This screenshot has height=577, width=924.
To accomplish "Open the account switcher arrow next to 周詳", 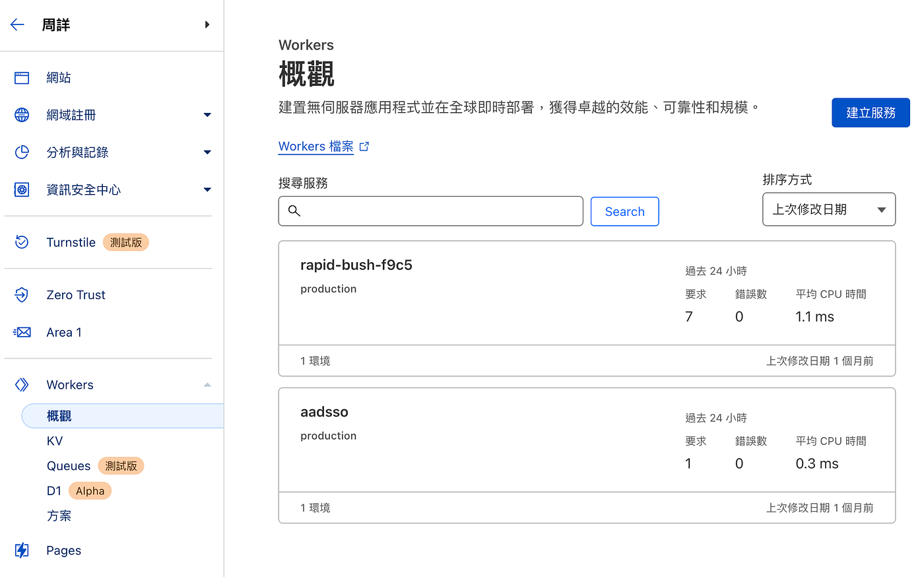I will 207,25.
